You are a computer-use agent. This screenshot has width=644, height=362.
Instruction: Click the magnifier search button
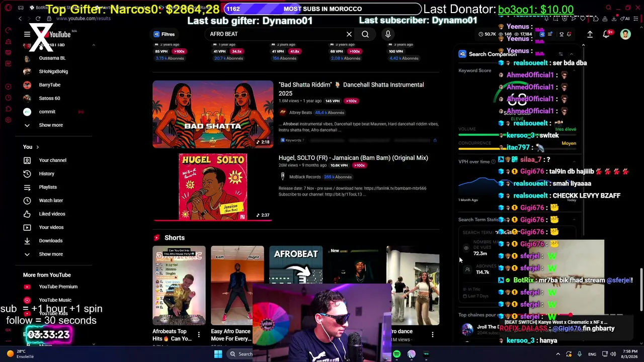[x=365, y=34]
